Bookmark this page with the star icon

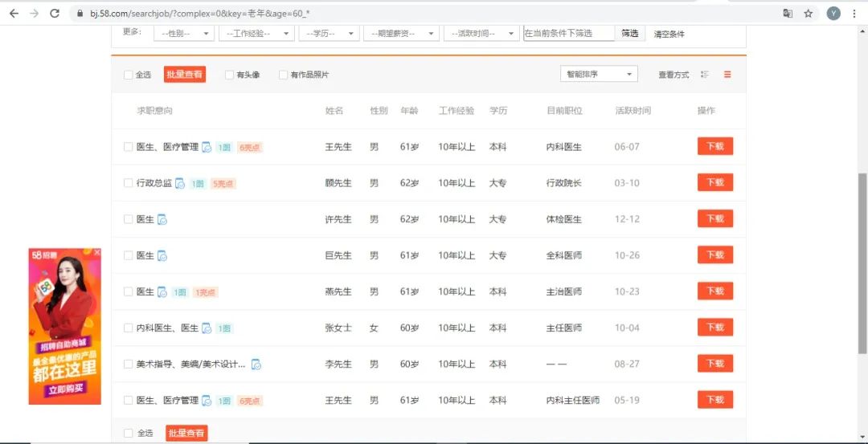(809, 14)
